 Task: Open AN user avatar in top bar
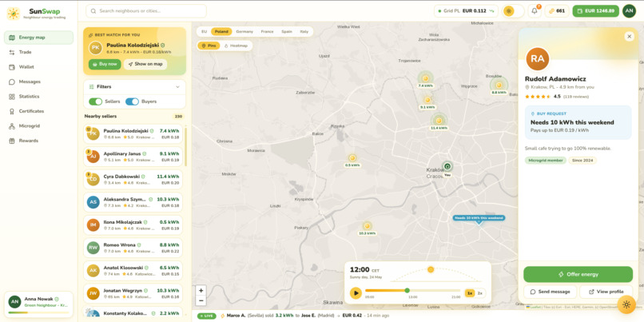click(x=629, y=11)
